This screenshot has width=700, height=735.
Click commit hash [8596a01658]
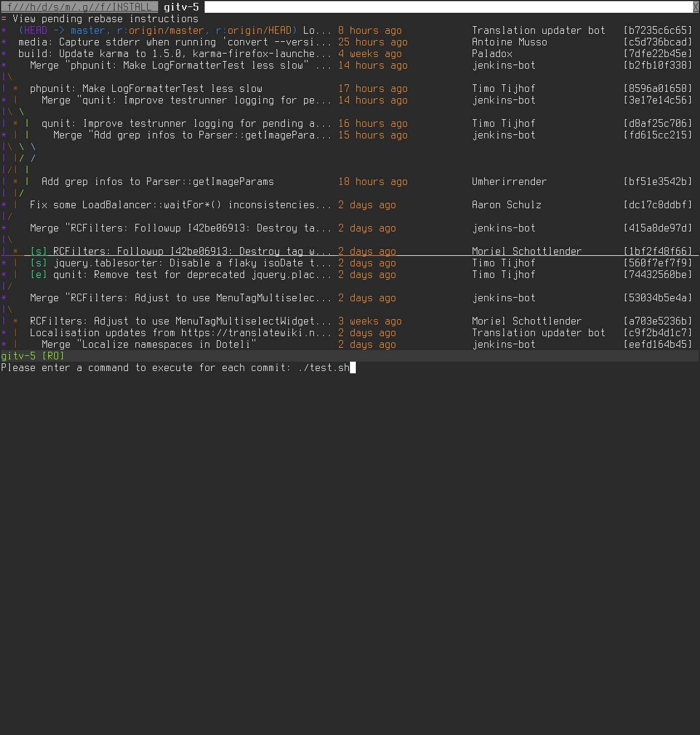point(658,88)
